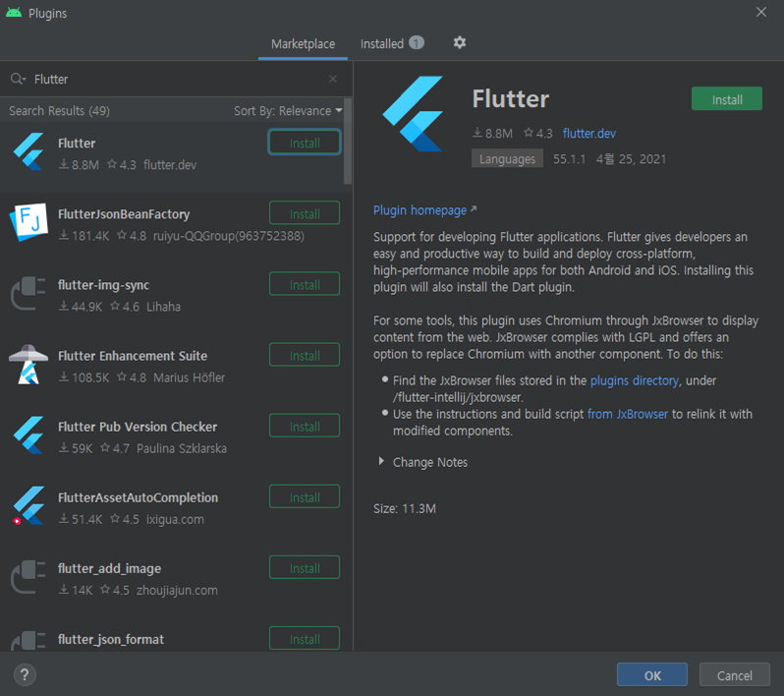
Task: Close the Plugins dialog window
Action: (761, 12)
